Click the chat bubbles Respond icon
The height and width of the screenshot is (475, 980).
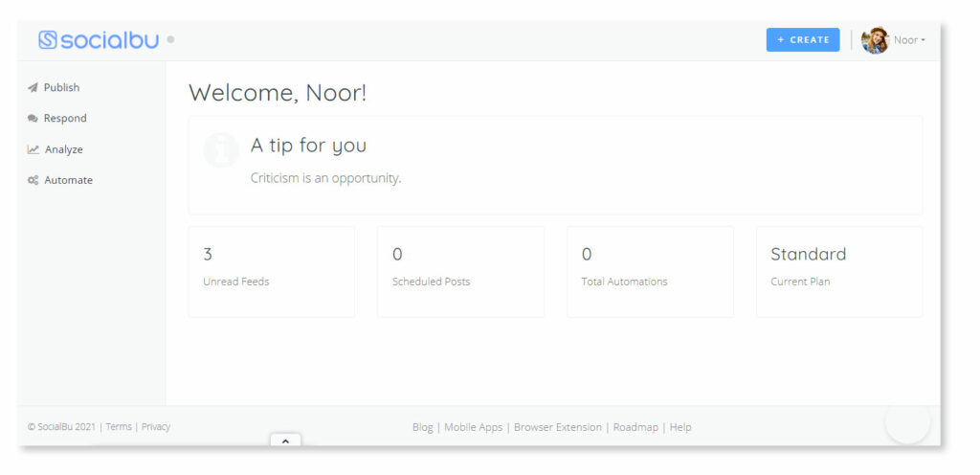click(x=33, y=118)
